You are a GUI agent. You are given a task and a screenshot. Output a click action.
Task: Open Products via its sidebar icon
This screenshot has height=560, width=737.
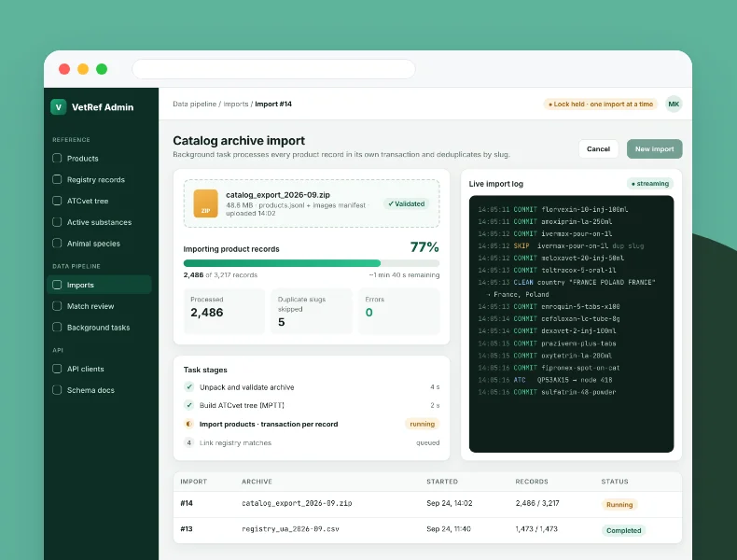pos(57,158)
